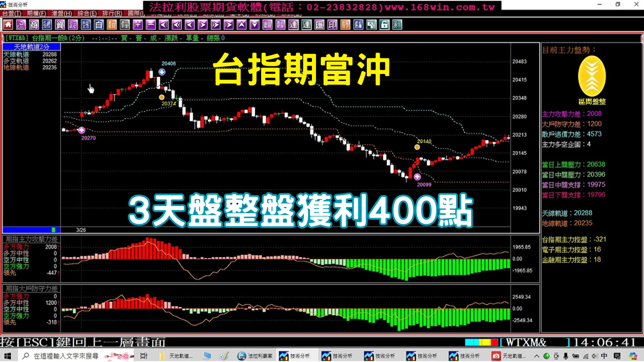Open the notification center tray icon
Image resolution: width=644 pixels, height=362 pixels.
(x=617, y=356)
